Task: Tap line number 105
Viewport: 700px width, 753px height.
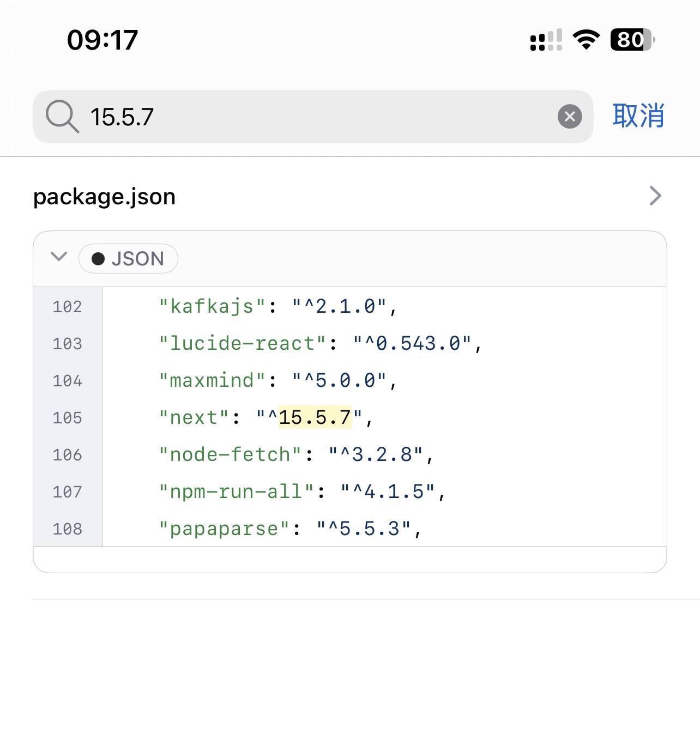Action: point(67,418)
